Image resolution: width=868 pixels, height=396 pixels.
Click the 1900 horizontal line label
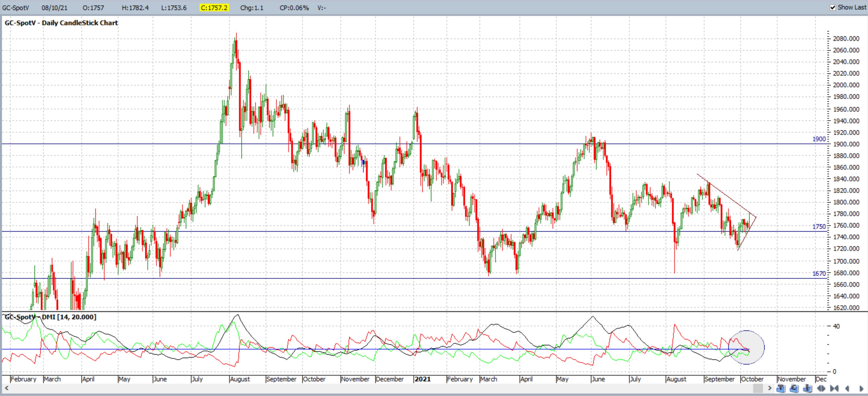[819, 139]
